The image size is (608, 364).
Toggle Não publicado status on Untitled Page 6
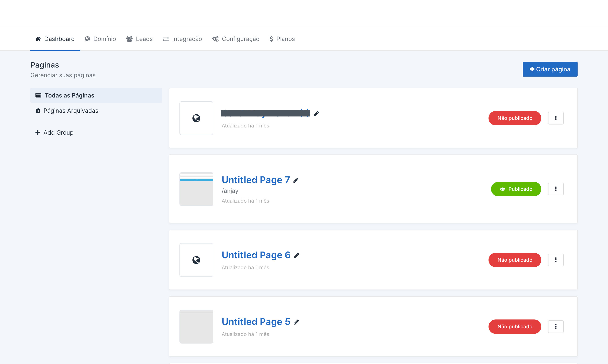click(514, 260)
